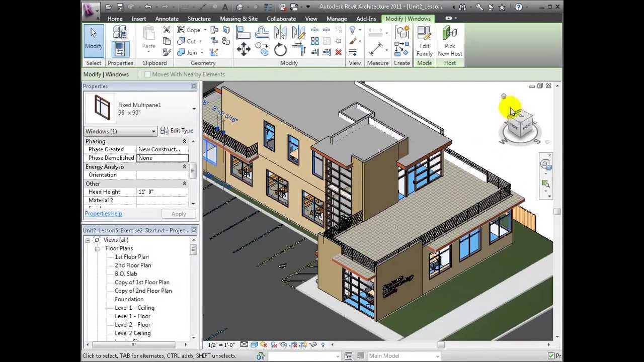Toggle the Press & Drag checkbox in status bar
Screen dimensions: 644x362
pos(551,356)
